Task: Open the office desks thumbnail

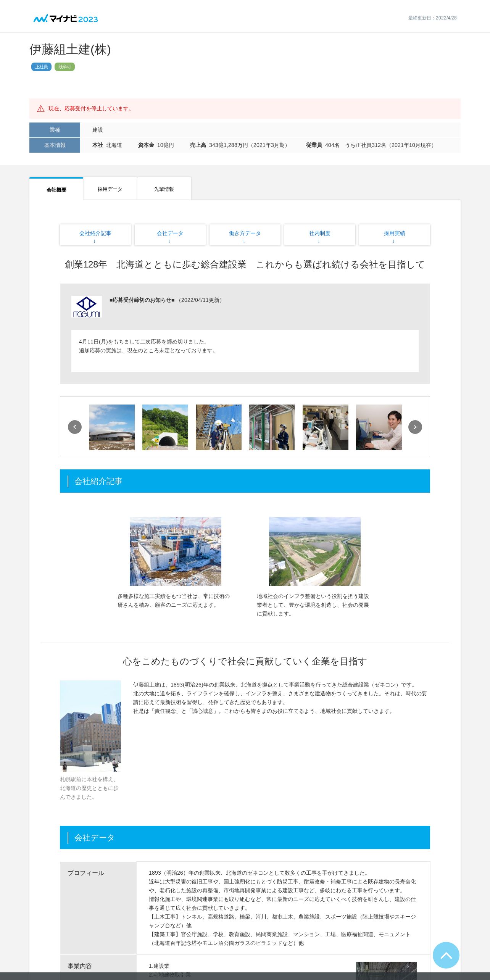Action: (326, 427)
